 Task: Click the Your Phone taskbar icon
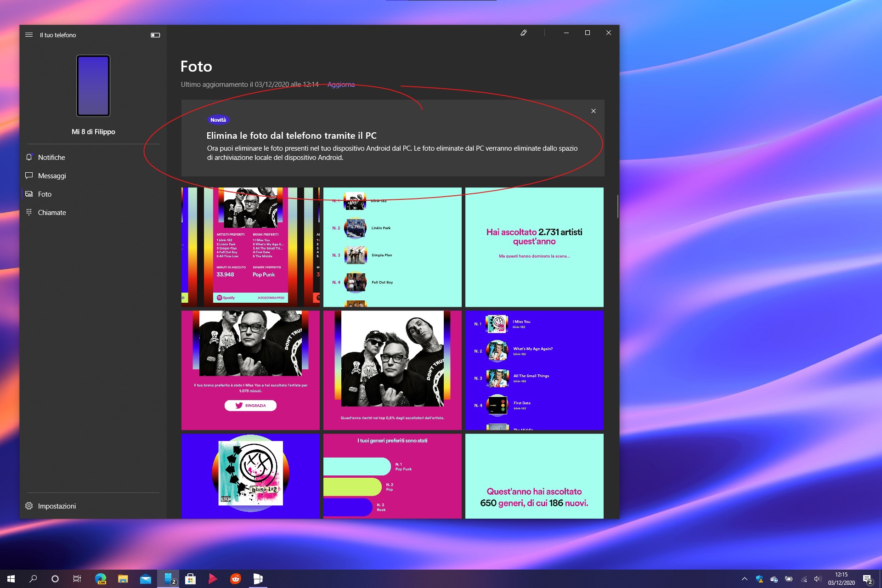[169, 579]
